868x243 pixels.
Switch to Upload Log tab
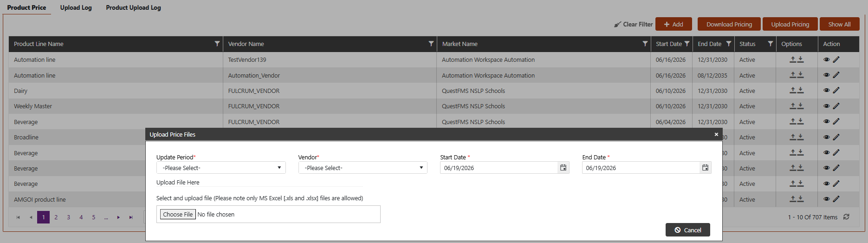point(76,7)
